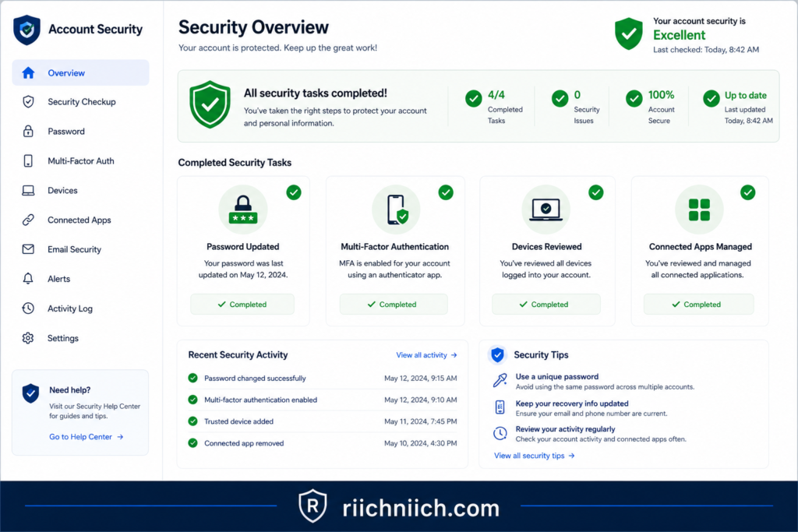Click the clock icon beside Review your activity
This screenshot has height=532, width=798.
(500, 433)
